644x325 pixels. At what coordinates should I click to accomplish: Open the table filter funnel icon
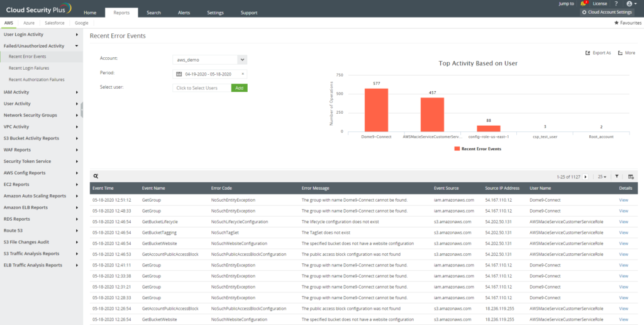(616, 177)
